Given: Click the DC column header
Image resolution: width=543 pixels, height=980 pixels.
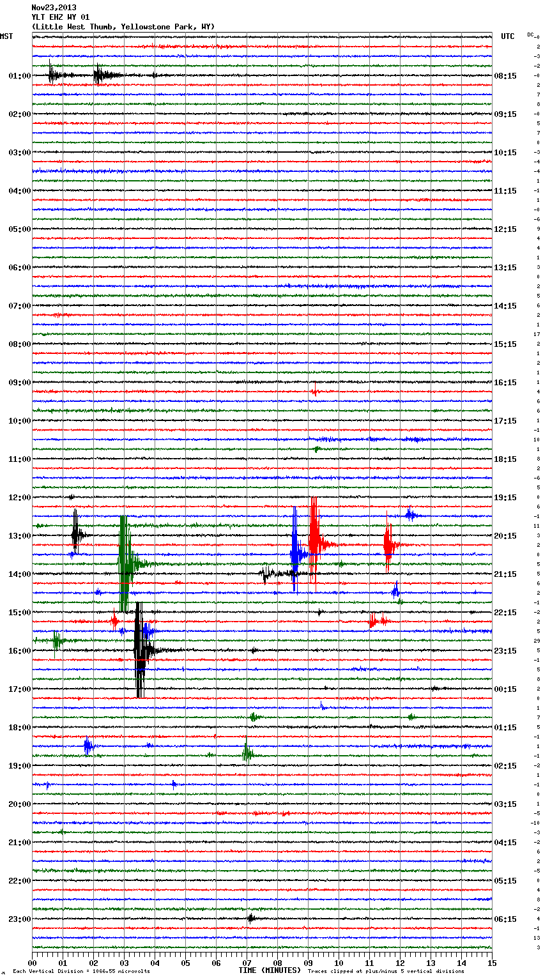Looking at the screenshot, I should click(531, 34).
